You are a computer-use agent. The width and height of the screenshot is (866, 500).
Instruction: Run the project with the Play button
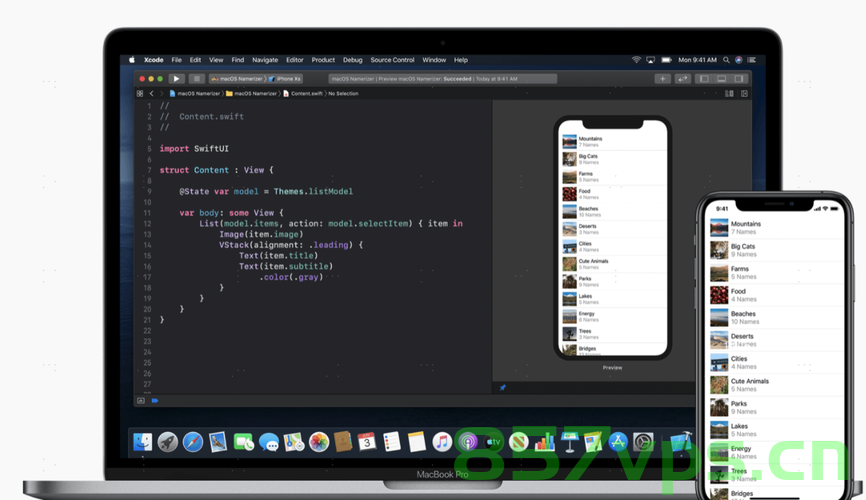[176, 78]
